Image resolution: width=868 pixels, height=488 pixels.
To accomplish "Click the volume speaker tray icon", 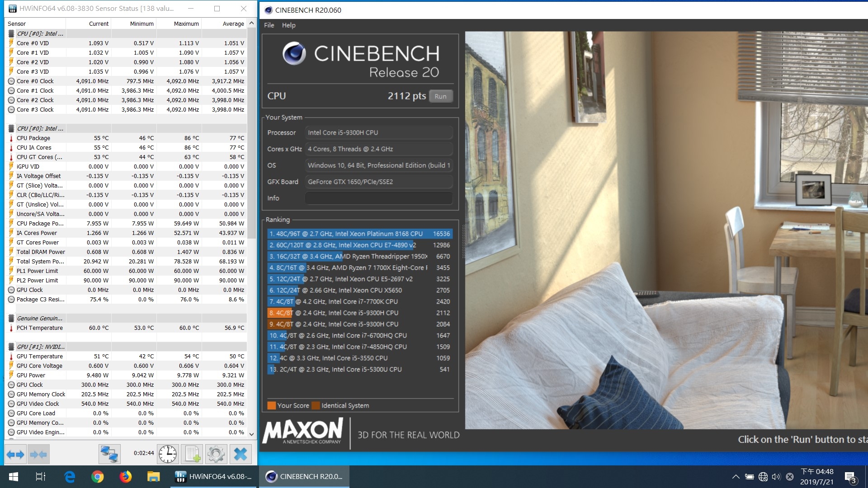I will pyautogui.click(x=776, y=477).
